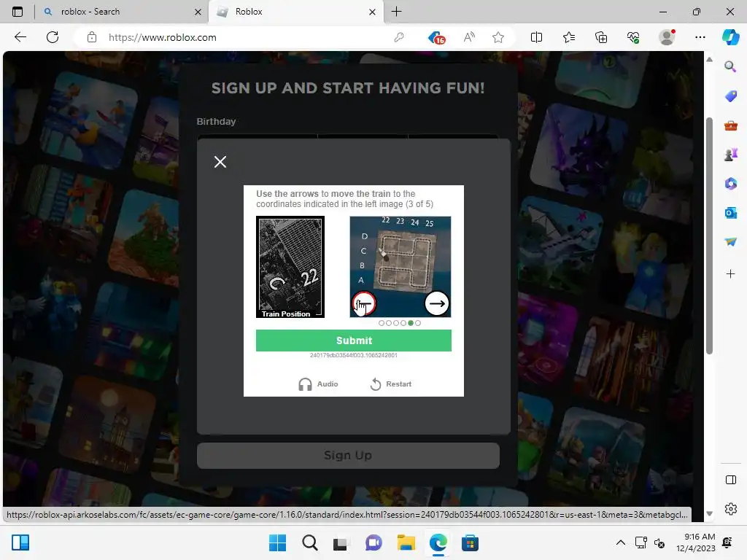The image size is (747, 560).
Task: Open split screen view
Action: (x=536, y=37)
